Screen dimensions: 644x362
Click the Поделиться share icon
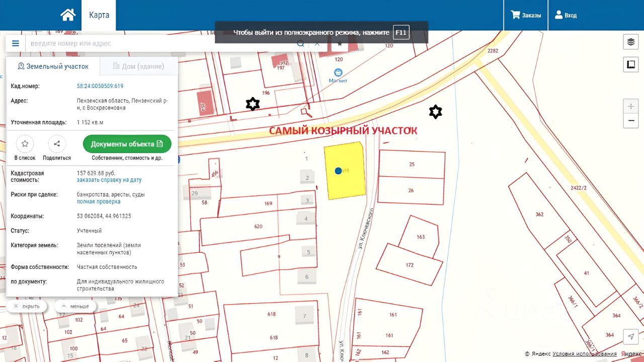point(57,144)
